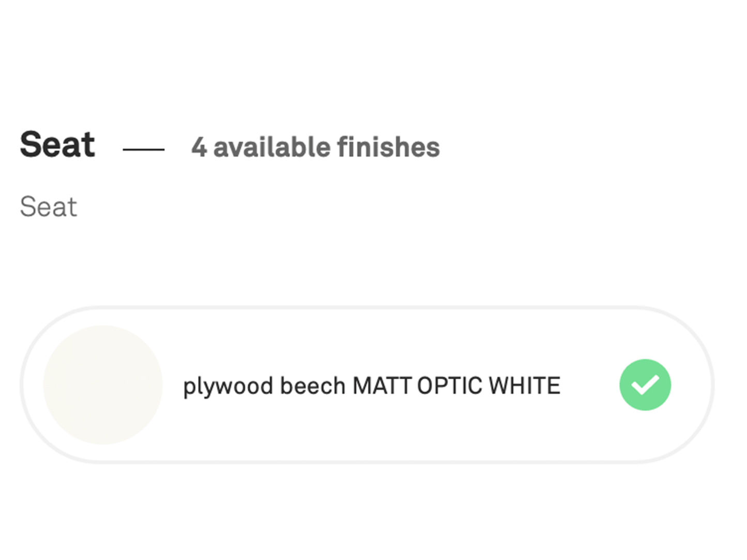747x560 pixels.
Task: Click the bold Seat heading
Action: [57, 145]
